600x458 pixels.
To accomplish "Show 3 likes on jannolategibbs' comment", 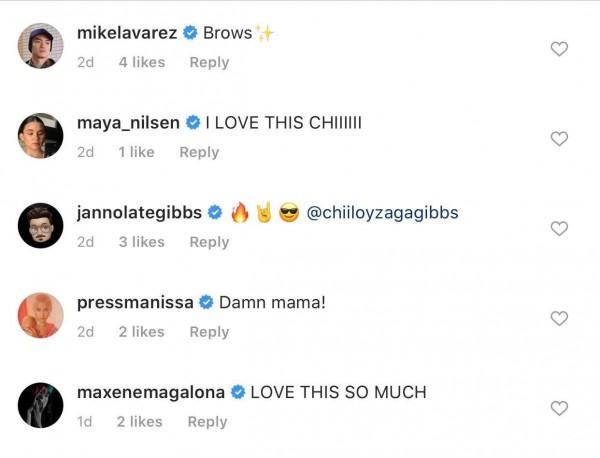I will coord(141,242).
